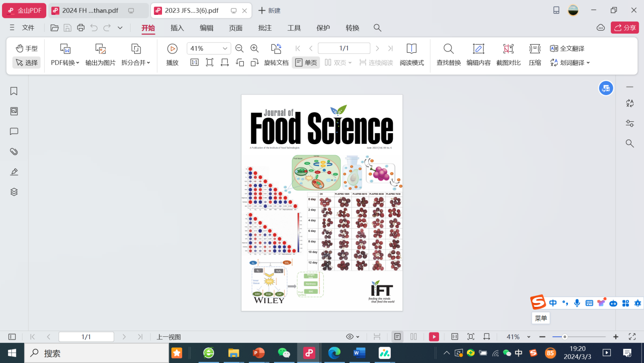
Task: Open the Split and Merge dropdown
Action: (x=136, y=63)
